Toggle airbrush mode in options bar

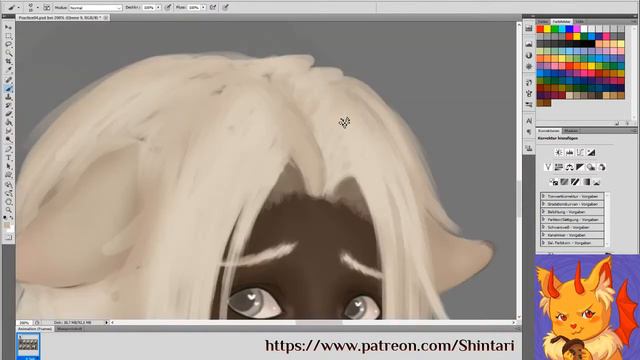[x=213, y=7]
